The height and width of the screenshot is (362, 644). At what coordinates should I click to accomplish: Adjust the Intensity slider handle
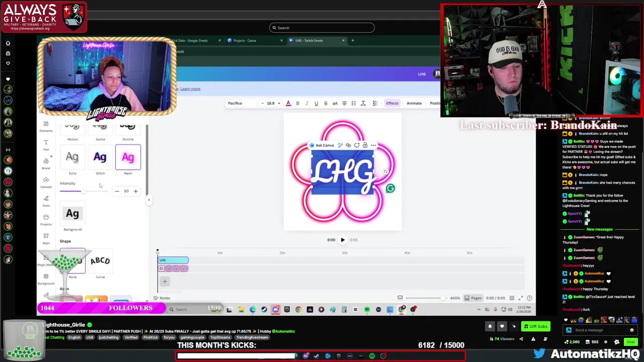tap(84, 192)
